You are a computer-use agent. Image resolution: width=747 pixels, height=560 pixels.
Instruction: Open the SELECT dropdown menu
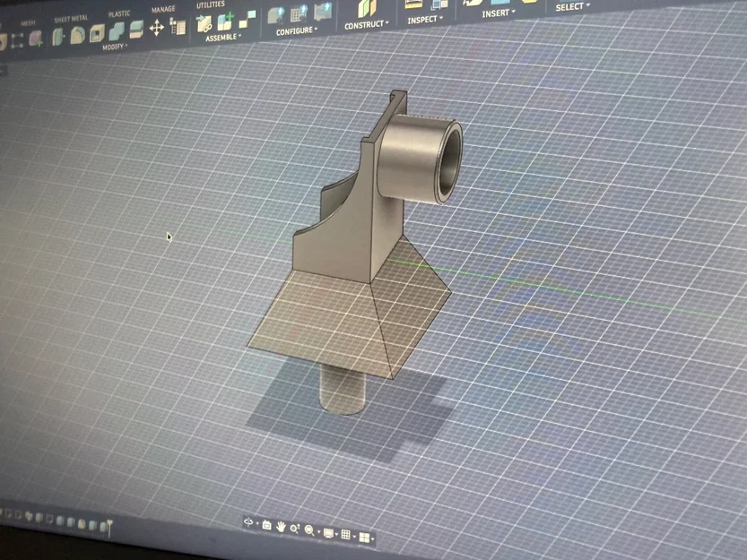pyautogui.click(x=573, y=6)
